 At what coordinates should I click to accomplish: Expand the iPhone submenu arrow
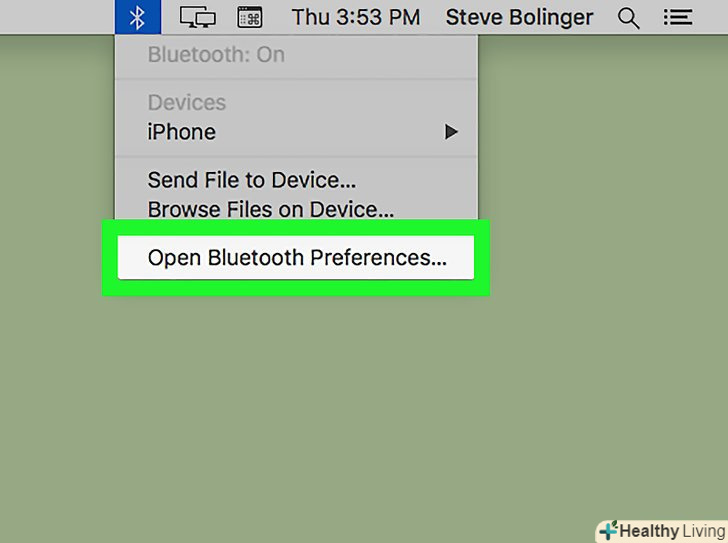tap(452, 132)
